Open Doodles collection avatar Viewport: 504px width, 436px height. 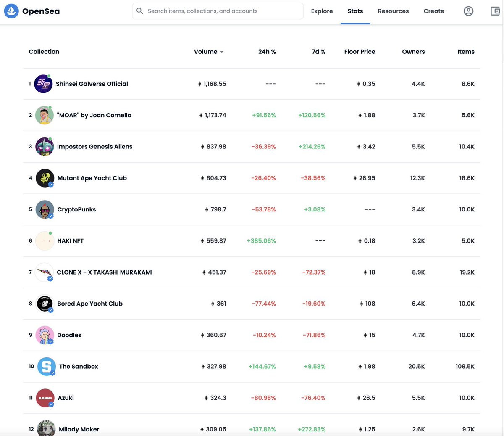[45, 335]
